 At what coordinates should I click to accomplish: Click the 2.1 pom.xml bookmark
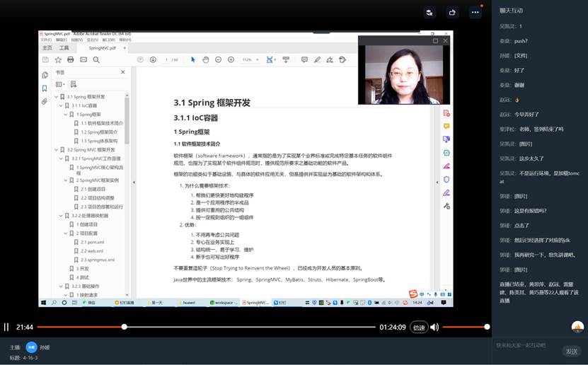tap(92, 242)
